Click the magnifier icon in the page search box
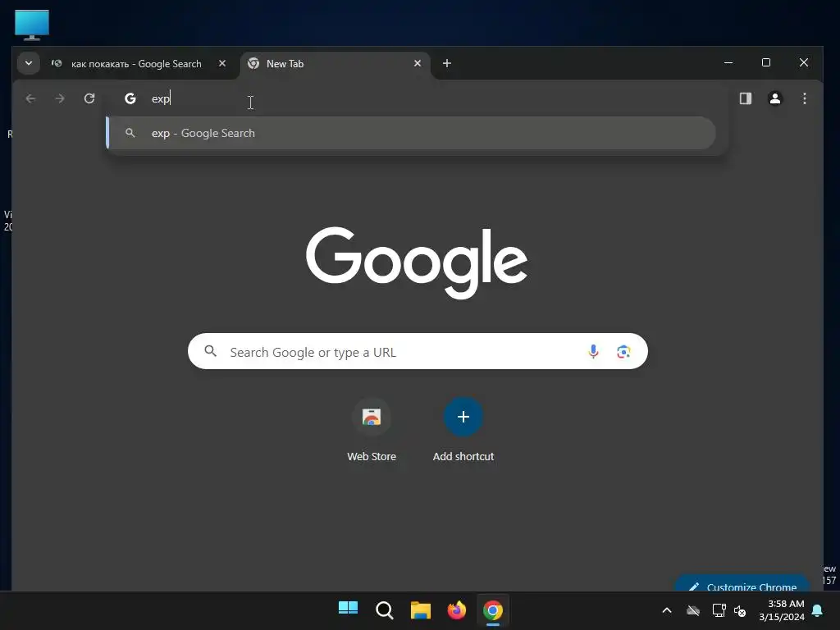840x630 pixels. click(x=211, y=351)
